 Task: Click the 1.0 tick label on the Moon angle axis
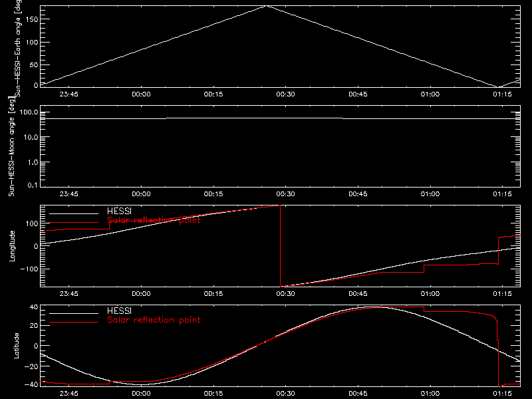pos(33,162)
